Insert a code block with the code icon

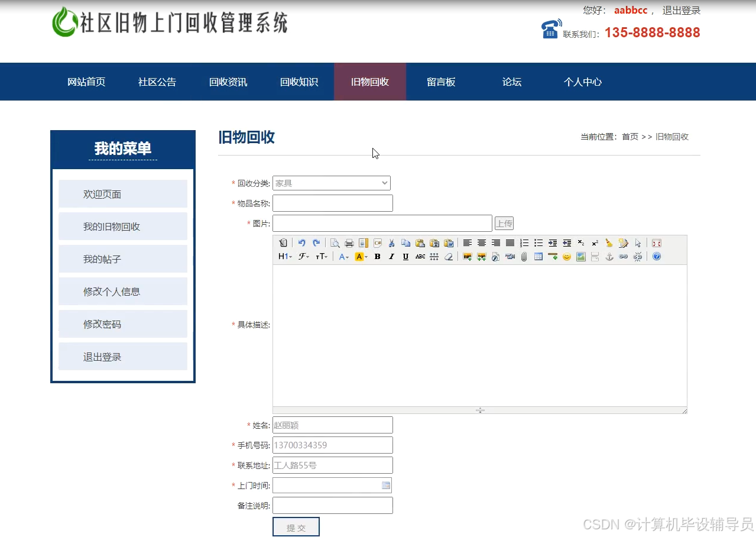(377, 243)
